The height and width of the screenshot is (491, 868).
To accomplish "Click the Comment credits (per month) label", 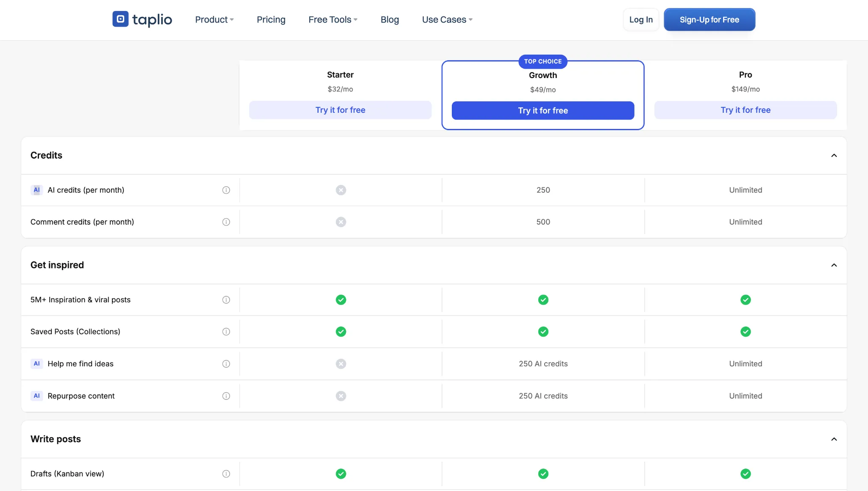I will coord(82,222).
